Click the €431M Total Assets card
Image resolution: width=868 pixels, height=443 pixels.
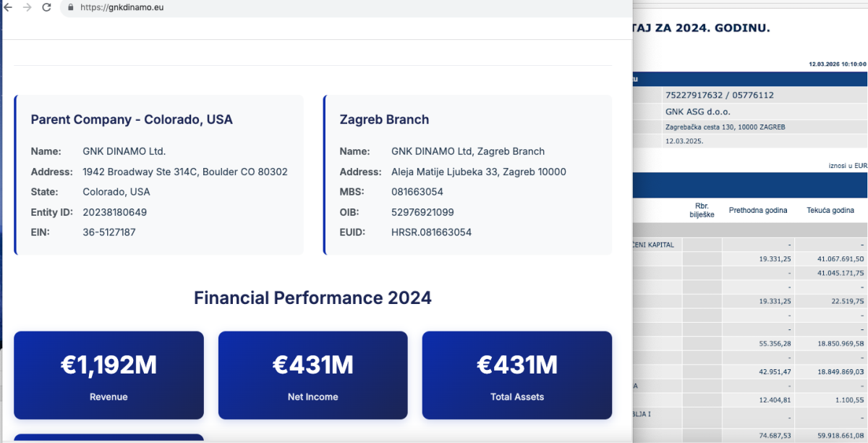[x=516, y=375]
